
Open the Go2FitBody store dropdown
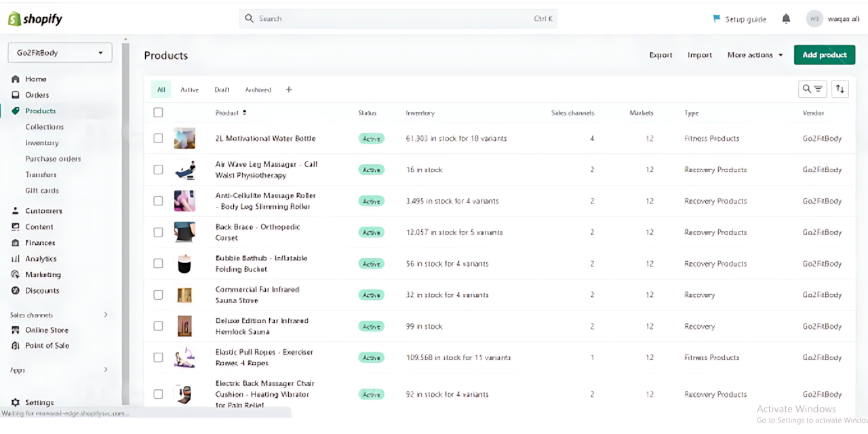click(x=60, y=52)
